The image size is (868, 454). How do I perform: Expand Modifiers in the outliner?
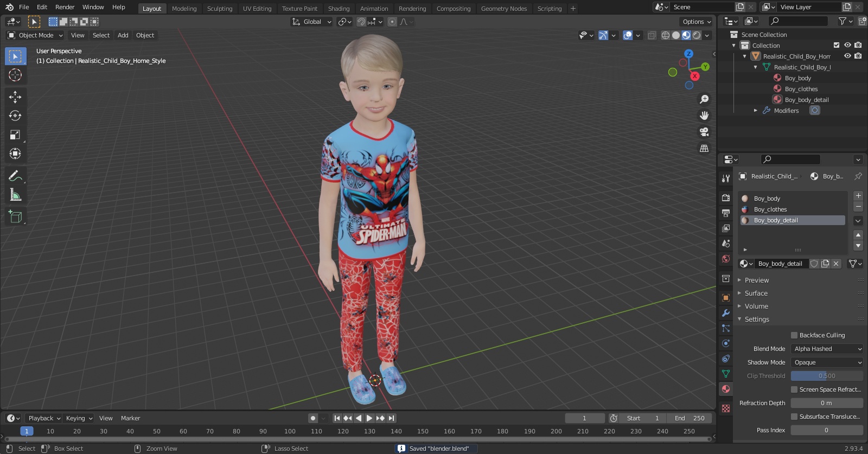click(756, 110)
